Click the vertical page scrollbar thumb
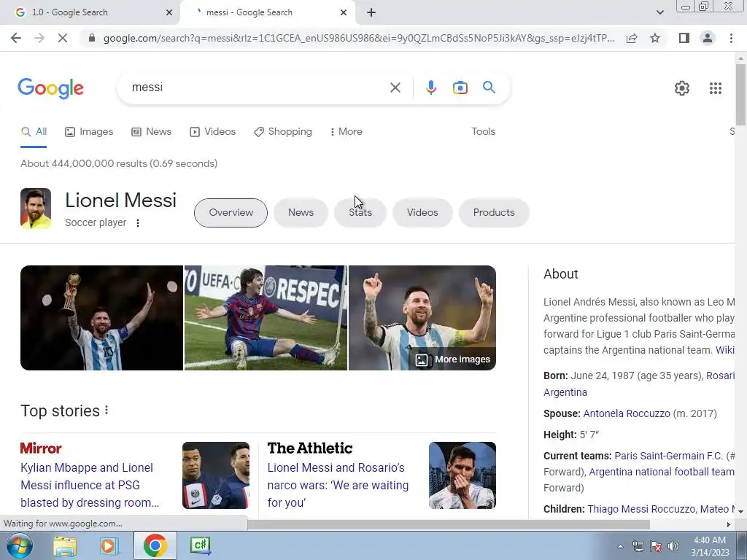The height and width of the screenshot is (560, 747). click(740, 94)
